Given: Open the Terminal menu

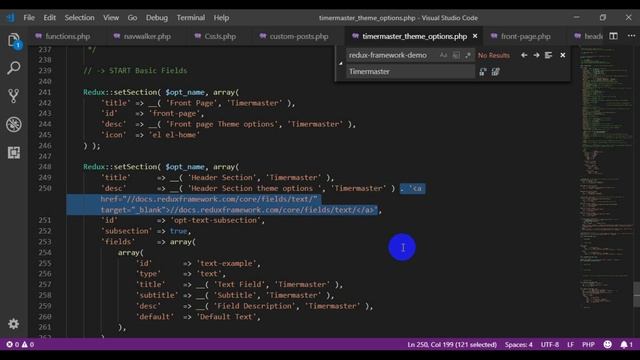Looking at the screenshot, I should pos(191,18).
